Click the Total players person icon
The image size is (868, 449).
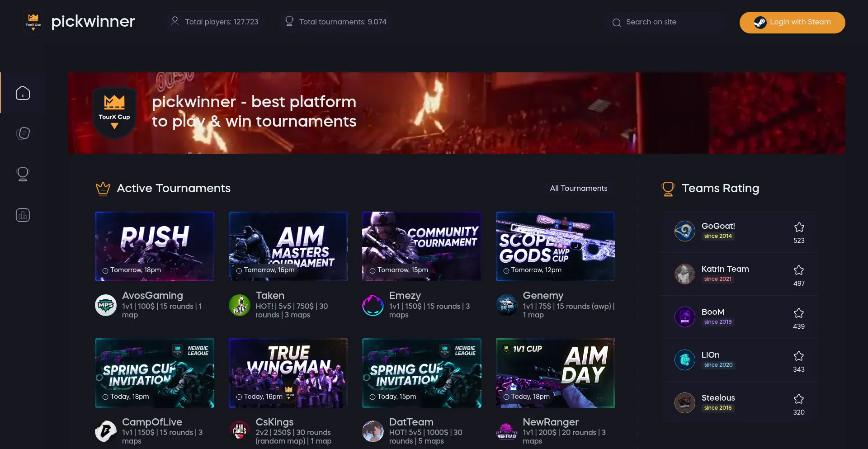click(x=175, y=21)
